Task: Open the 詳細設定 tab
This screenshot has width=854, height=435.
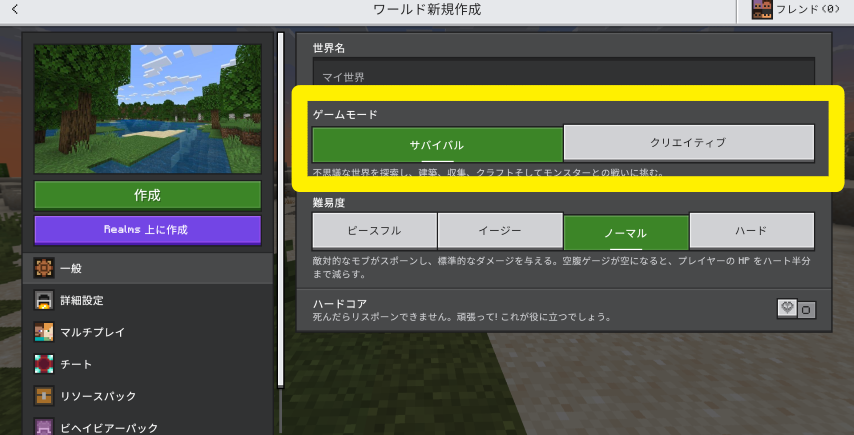Action: (148, 300)
